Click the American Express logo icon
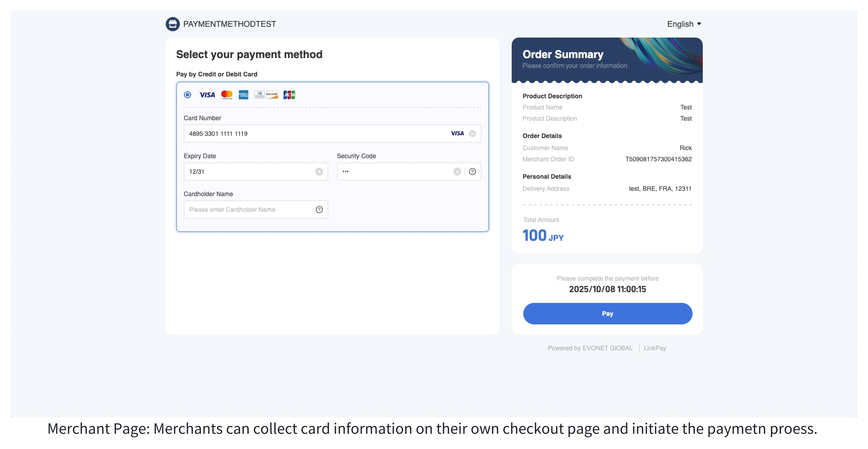 pos(243,95)
